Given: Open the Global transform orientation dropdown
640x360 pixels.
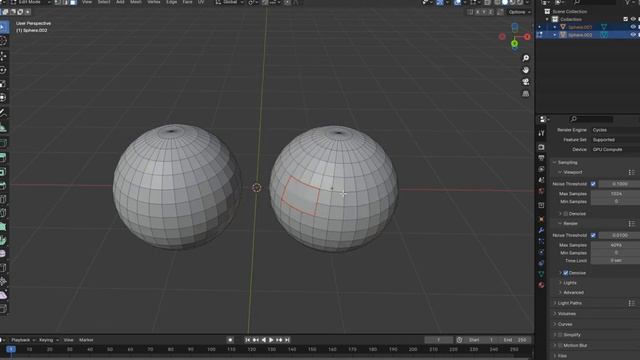Looking at the screenshot, I should [230, 2].
